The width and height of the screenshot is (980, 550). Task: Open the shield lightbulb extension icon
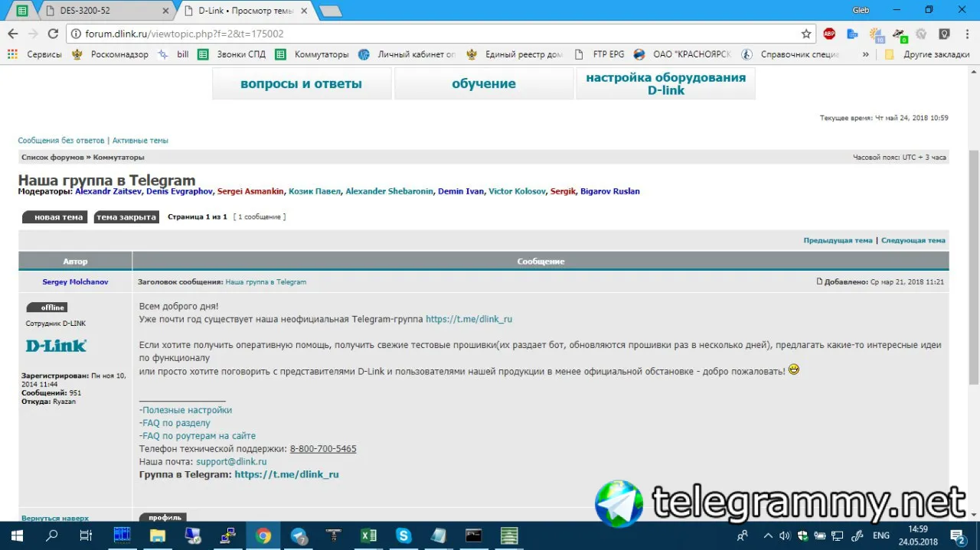coord(945,34)
